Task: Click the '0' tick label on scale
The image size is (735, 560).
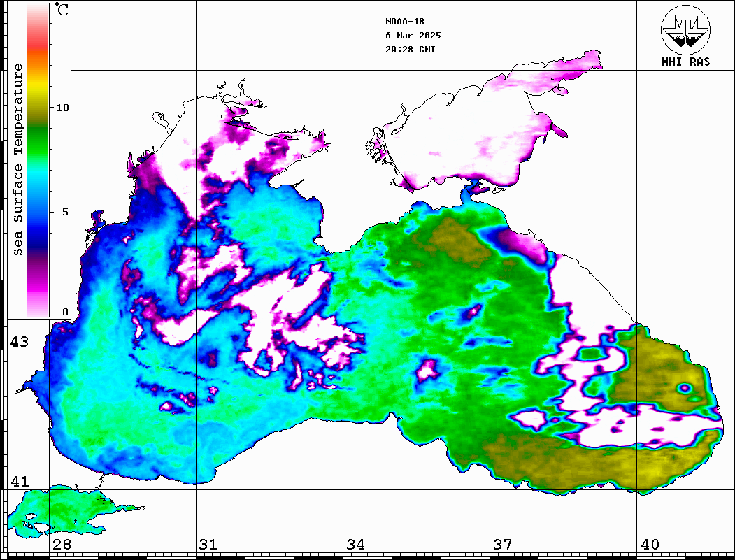Action: pyautogui.click(x=65, y=312)
